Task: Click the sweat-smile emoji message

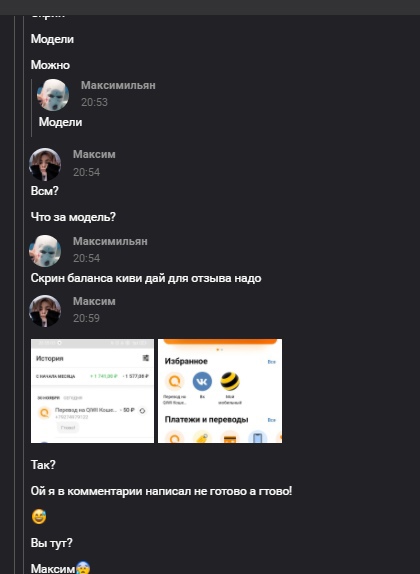Action: (x=39, y=517)
